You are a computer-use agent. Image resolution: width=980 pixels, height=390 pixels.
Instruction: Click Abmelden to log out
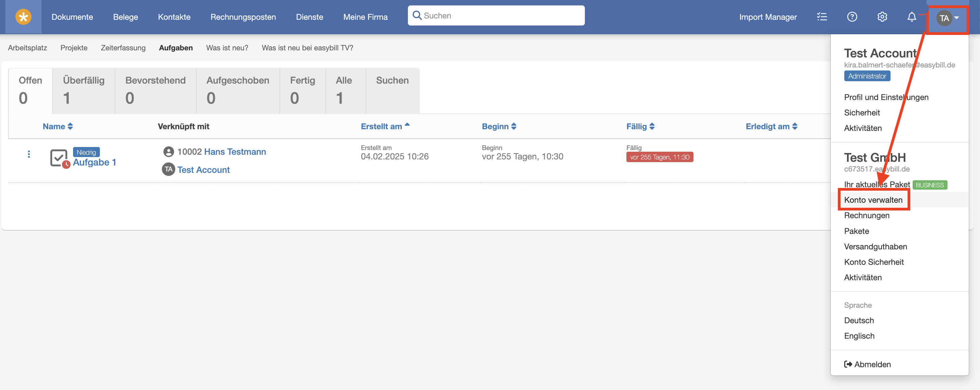click(x=867, y=364)
